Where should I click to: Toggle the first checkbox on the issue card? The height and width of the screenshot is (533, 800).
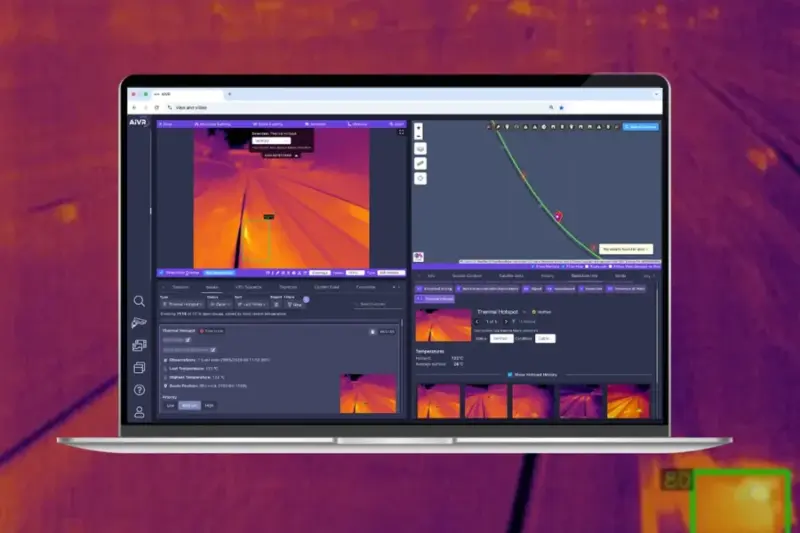[x=188, y=340]
